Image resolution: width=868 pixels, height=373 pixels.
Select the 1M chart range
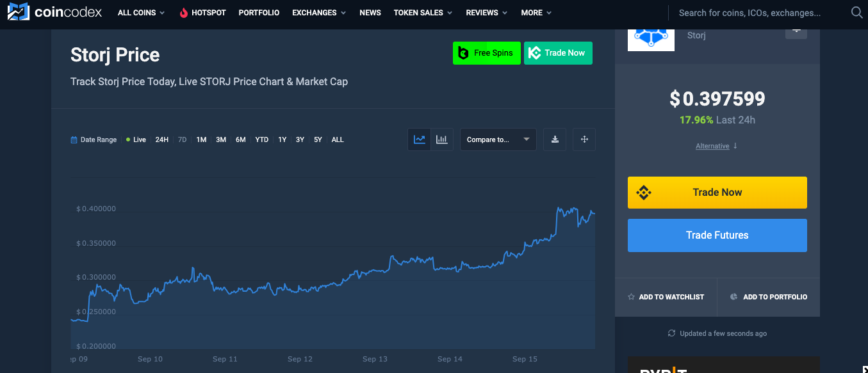[201, 139]
